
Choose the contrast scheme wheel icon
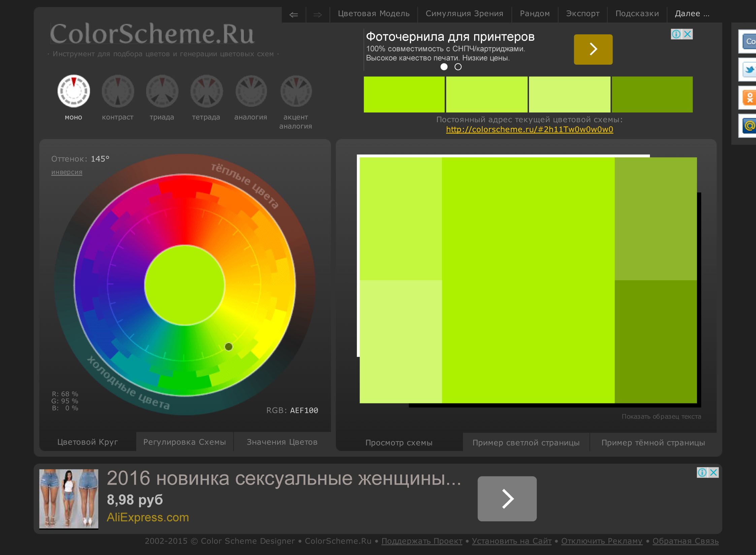[x=118, y=91]
